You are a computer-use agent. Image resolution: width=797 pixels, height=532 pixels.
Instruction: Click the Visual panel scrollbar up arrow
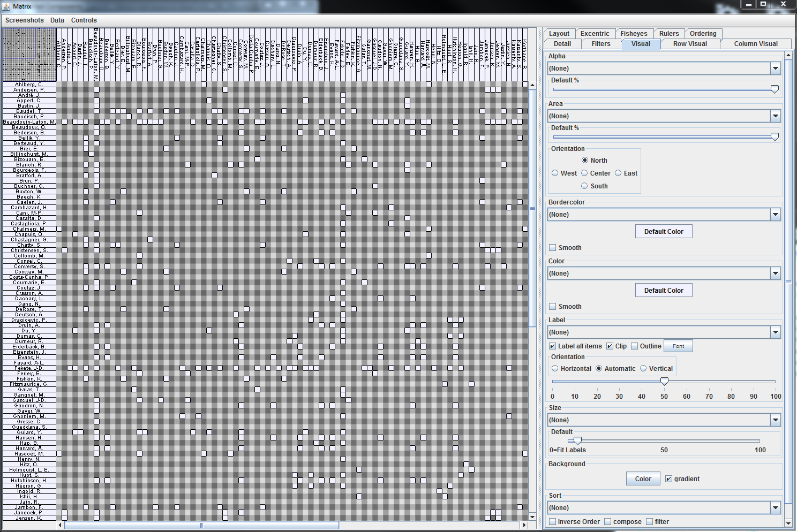788,56
